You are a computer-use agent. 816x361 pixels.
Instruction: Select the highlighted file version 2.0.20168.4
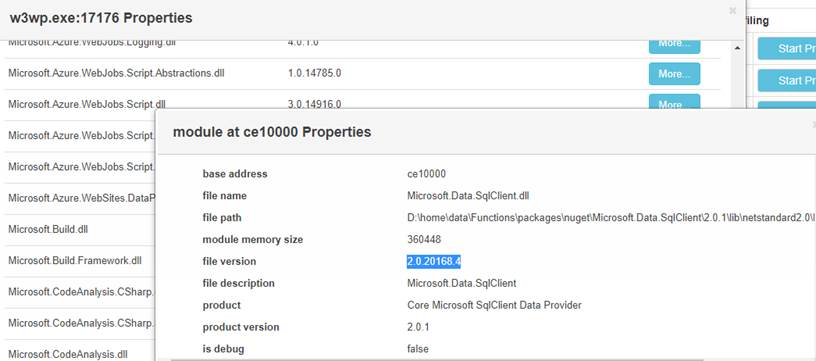[434, 261]
